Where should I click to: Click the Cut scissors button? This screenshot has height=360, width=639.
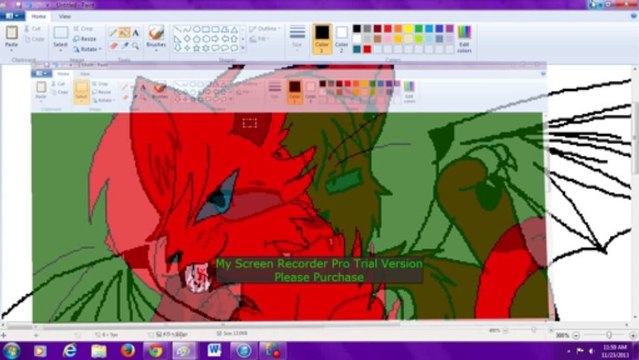(32, 29)
